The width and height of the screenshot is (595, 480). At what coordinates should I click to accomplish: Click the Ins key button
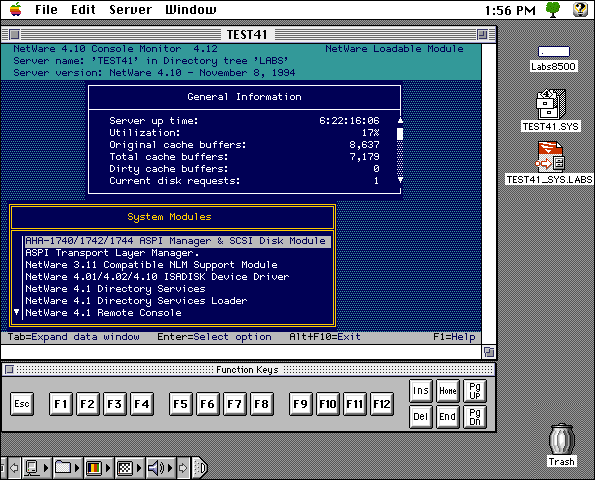pos(421,391)
